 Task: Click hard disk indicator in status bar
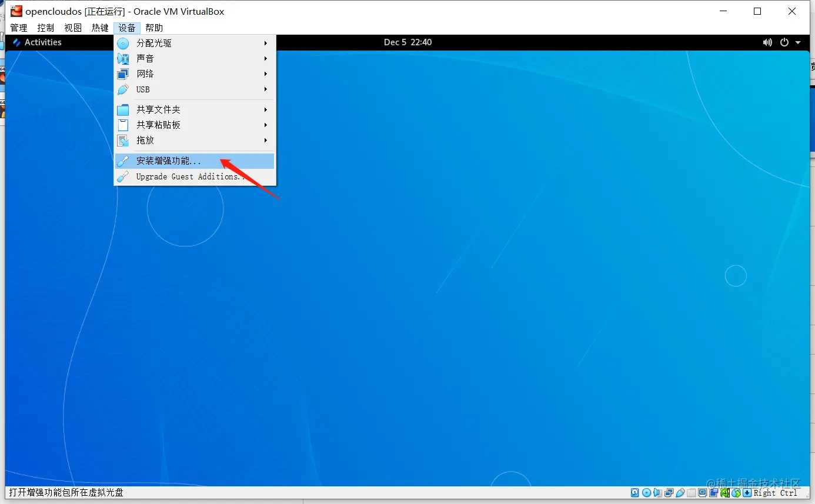click(x=634, y=493)
